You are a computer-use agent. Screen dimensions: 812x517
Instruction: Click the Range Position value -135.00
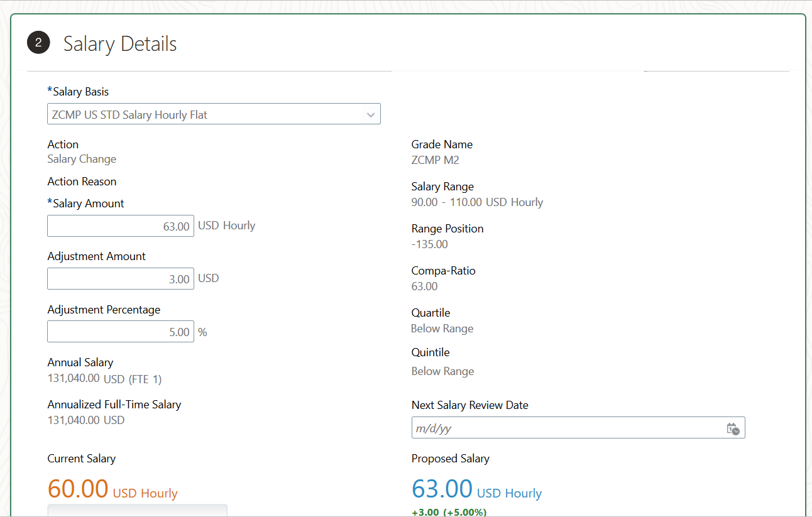(429, 244)
